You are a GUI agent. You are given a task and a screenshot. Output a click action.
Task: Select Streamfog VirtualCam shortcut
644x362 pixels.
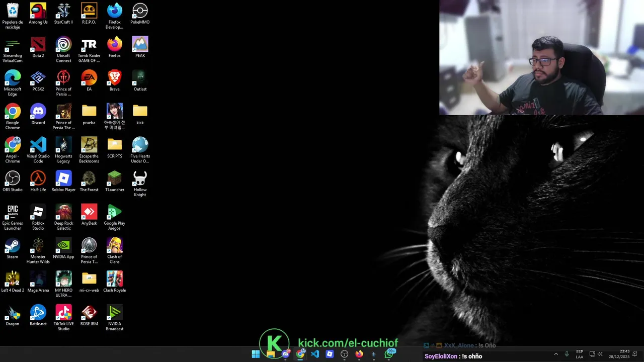pos(13,49)
